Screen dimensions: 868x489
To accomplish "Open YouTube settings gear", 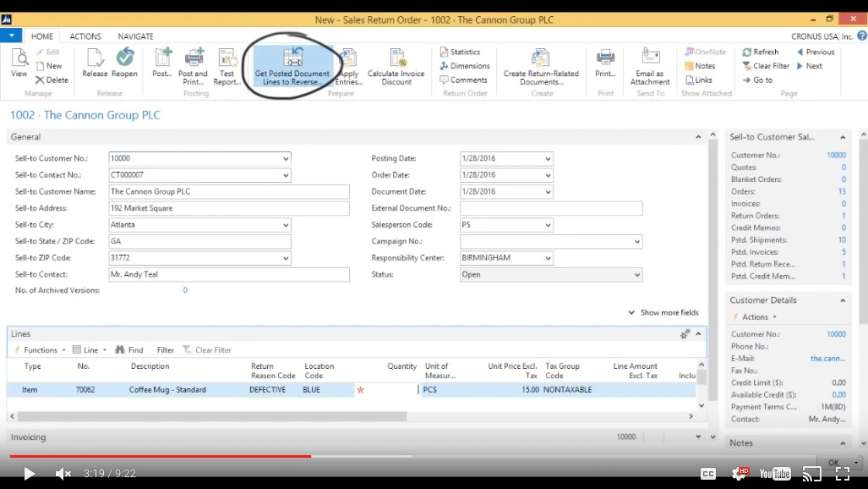I will coord(740,474).
